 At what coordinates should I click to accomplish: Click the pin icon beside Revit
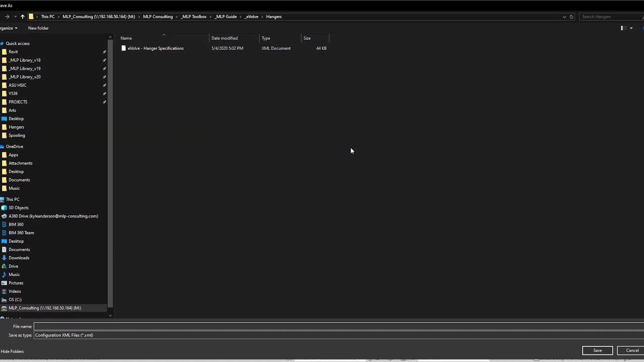point(104,52)
